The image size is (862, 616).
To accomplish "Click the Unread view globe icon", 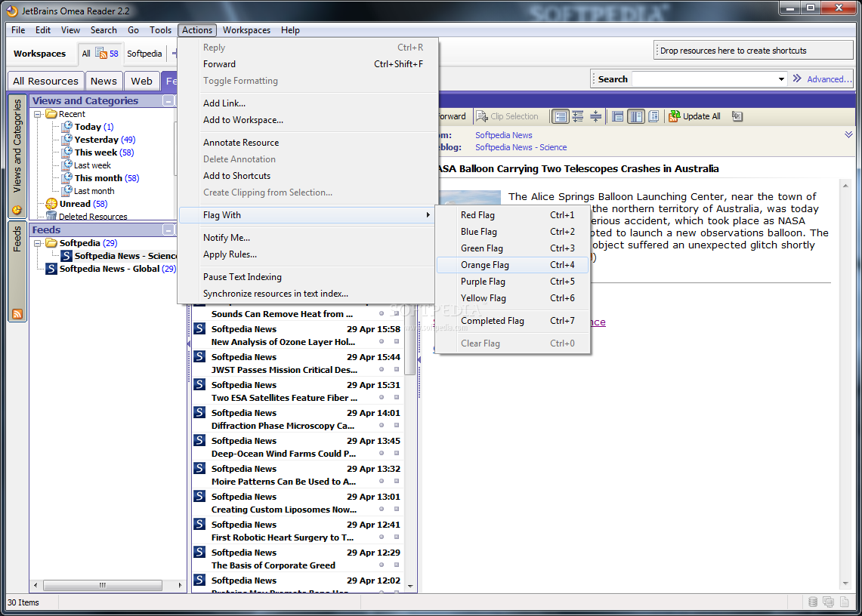I will click(51, 204).
